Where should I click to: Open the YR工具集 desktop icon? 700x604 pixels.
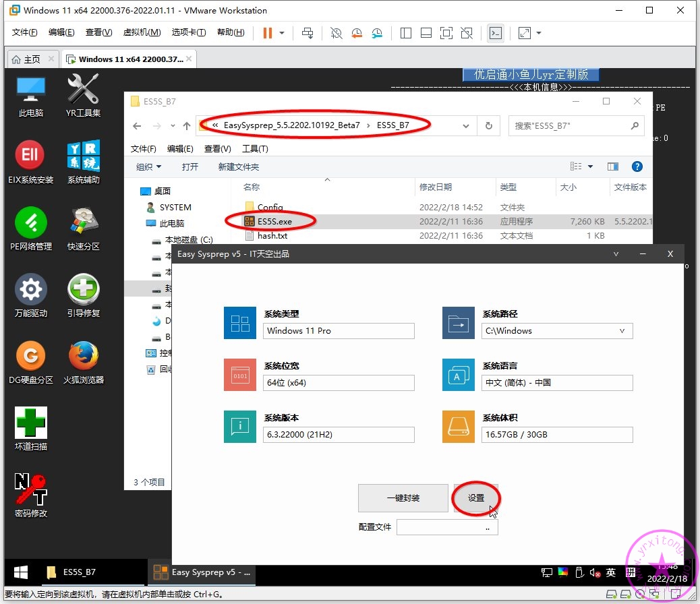[x=83, y=96]
